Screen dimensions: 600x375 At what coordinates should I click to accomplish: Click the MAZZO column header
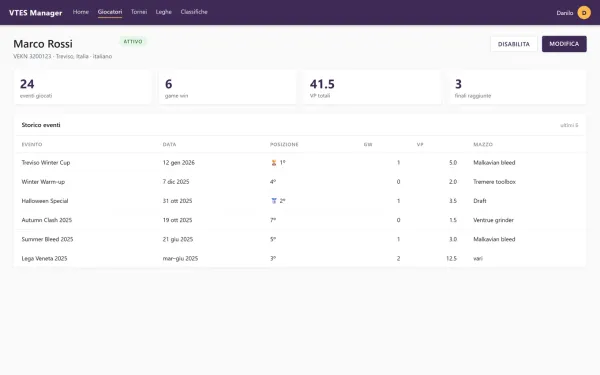click(x=483, y=145)
